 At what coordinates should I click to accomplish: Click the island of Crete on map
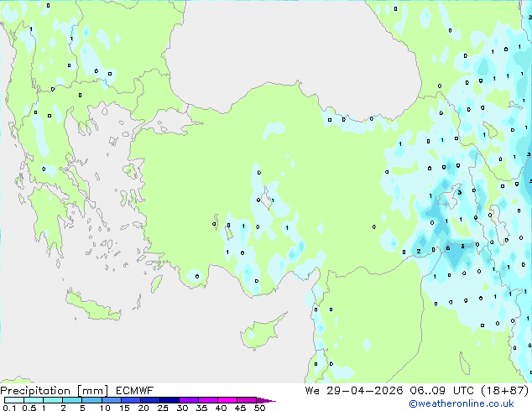[x=92, y=306]
